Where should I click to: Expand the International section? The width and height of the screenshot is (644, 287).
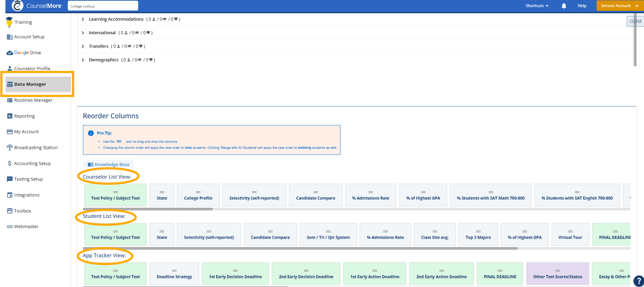pyautogui.click(x=83, y=33)
